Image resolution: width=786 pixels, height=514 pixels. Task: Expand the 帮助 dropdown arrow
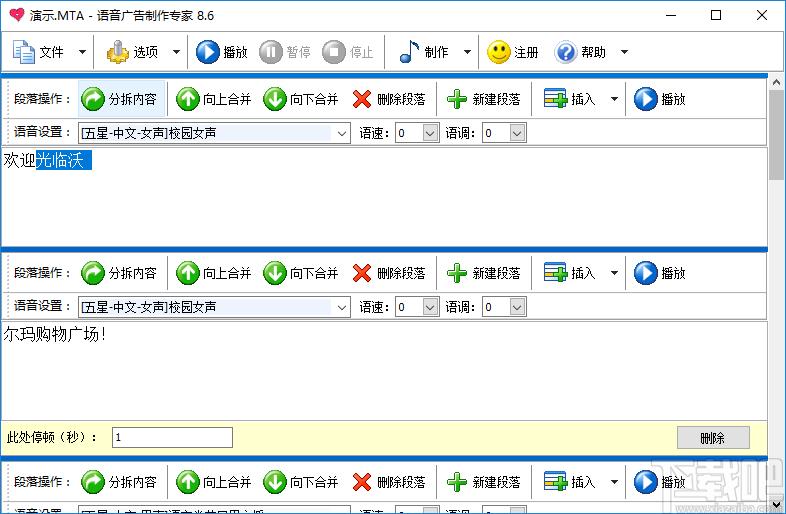coord(625,52)
